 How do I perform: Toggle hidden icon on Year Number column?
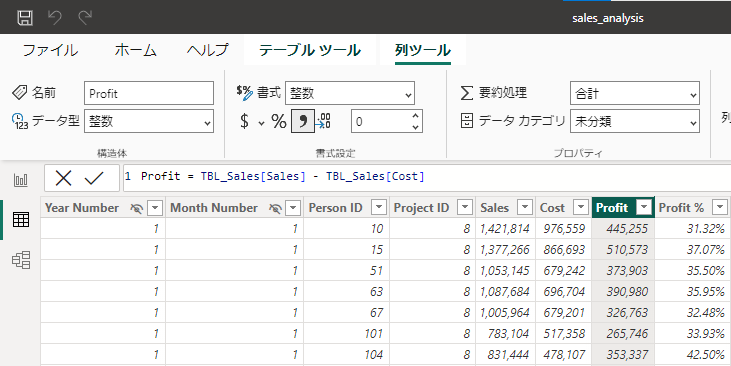click(x=136, y=208)
